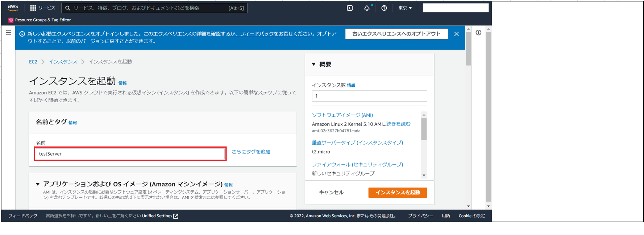Click the キャンセル button
This screenshot has height=235, width=644.
pos(331,193)
